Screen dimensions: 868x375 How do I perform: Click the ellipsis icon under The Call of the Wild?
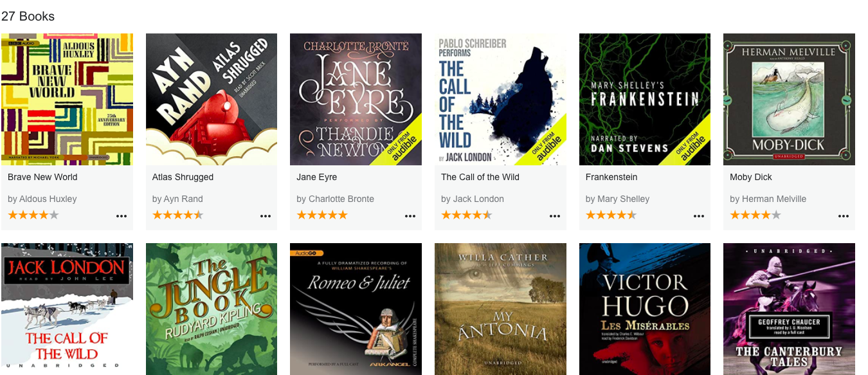coord(555,216)
